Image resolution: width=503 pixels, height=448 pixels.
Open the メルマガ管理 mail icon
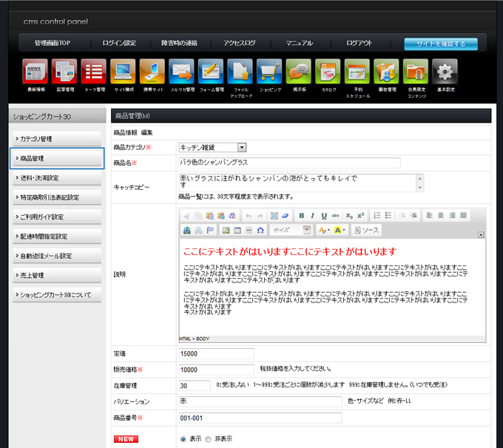(x=181, y=72)
